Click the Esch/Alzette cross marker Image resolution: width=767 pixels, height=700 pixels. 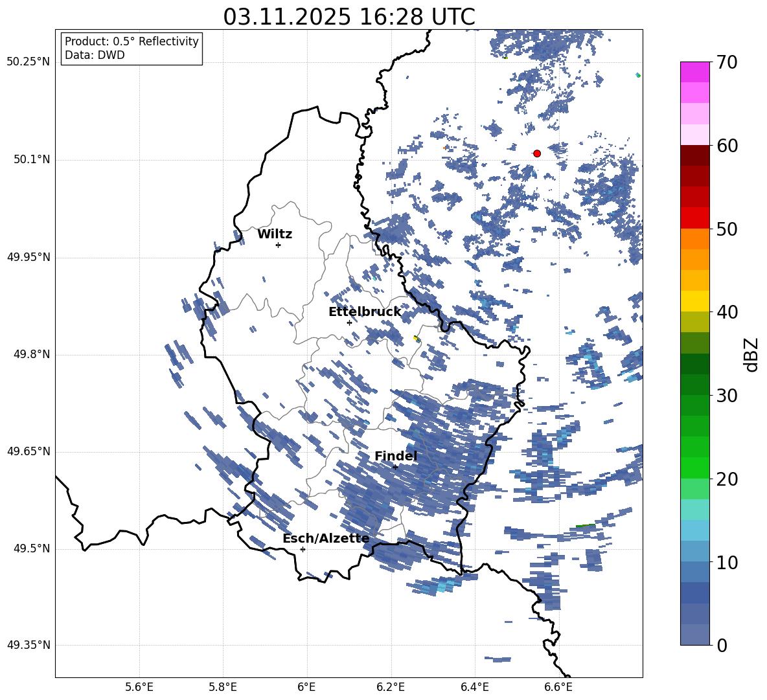pyautogui.click(x=303, y=549)
